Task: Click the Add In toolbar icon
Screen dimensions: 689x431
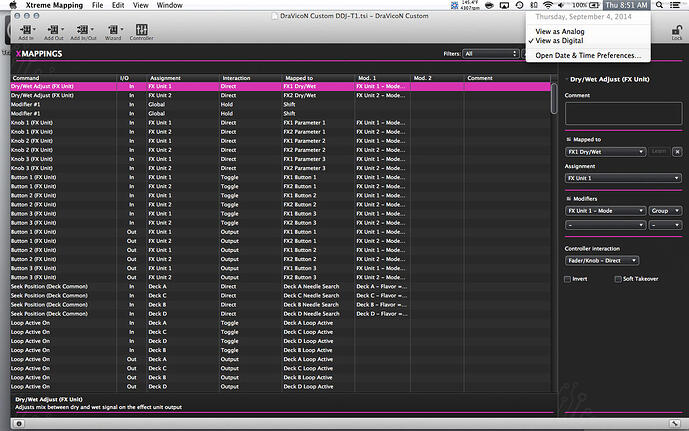Action: 26,32
